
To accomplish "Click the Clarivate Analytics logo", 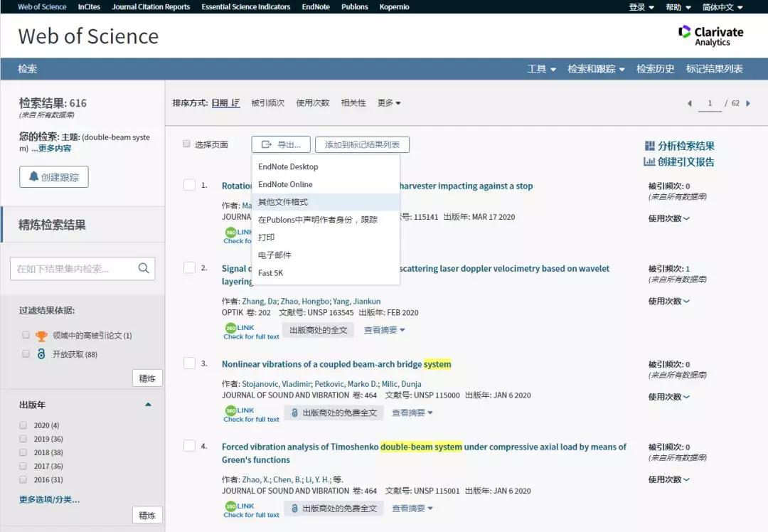I will click(x=710, y=36).
